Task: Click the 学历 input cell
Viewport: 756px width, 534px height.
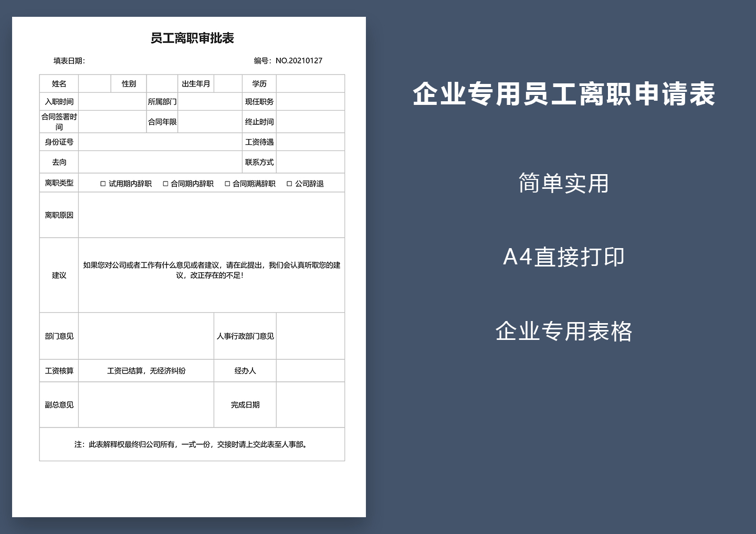Action: pyautogui.click(x=311, y=83)
